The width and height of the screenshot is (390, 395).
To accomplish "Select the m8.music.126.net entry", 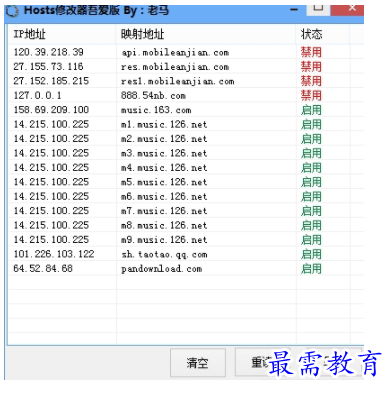I will (164, 225).
